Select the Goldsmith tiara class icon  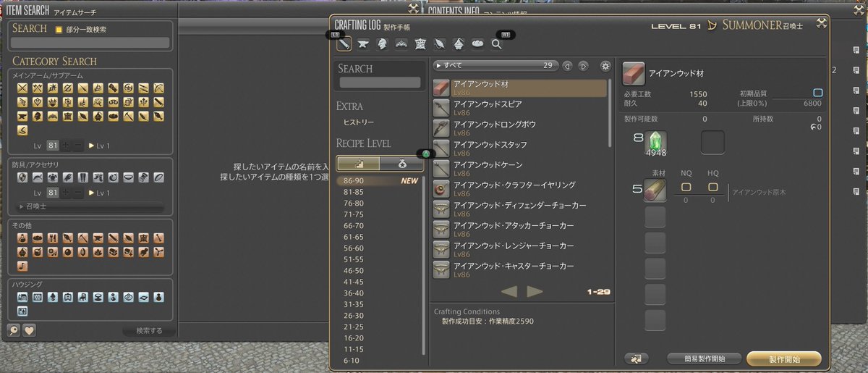(x=401, y=43)
